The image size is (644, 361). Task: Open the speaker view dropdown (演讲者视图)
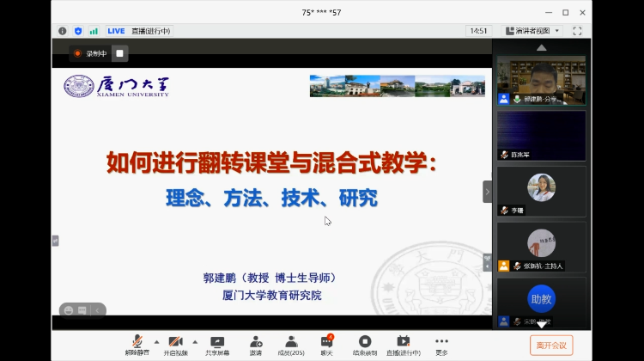click(x=532, y=31)
